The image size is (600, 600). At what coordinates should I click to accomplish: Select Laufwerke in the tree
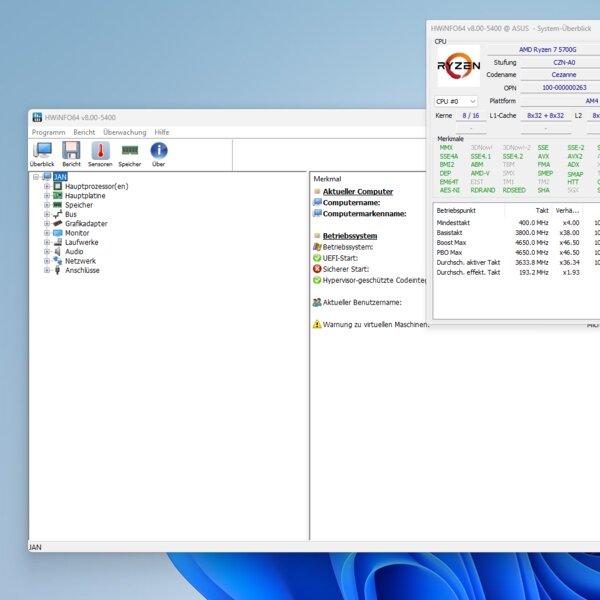(x=82, y=242)
